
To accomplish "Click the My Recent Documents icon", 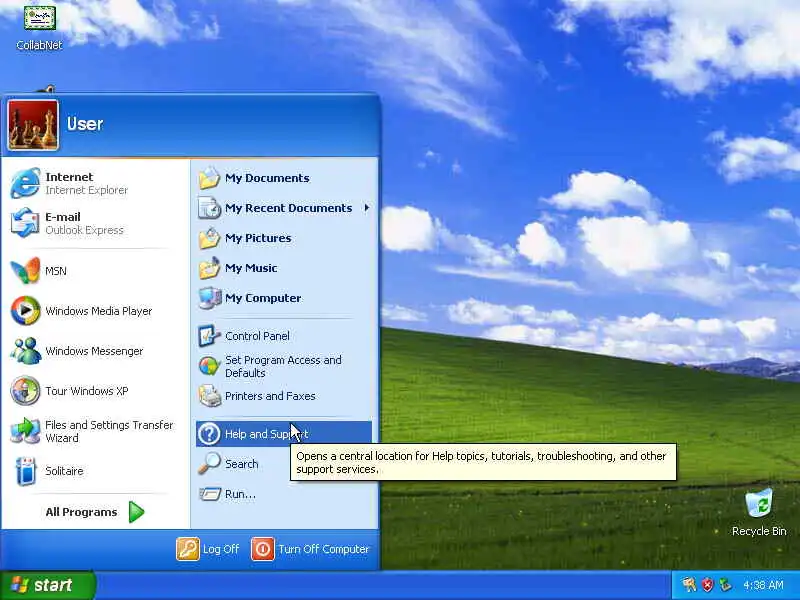I will coord(209,208).
